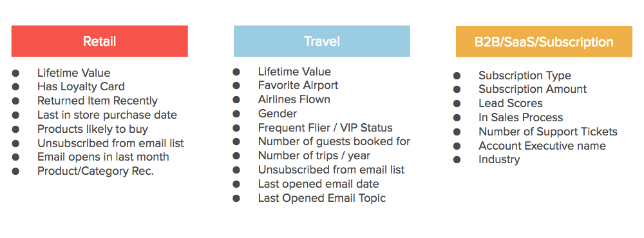Select Account Executive name item

[542, 146]
